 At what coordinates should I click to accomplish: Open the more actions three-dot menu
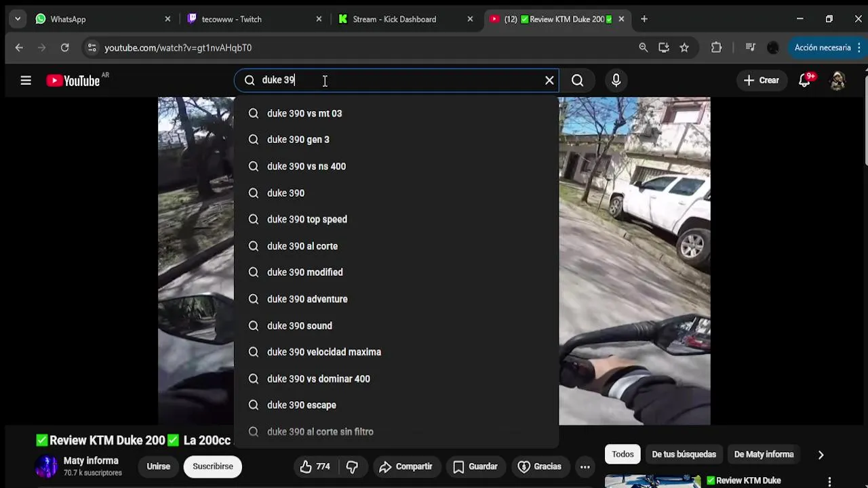(585, 466)
